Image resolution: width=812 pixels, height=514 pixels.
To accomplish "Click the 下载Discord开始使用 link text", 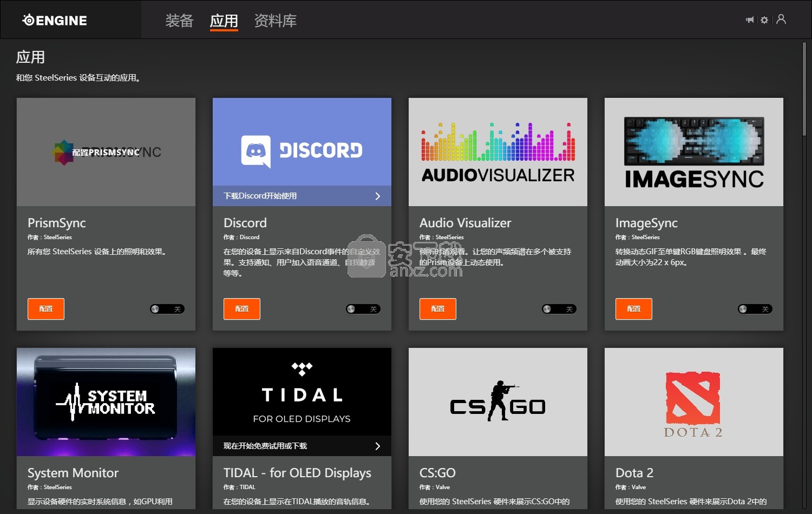I will (260, 196).
